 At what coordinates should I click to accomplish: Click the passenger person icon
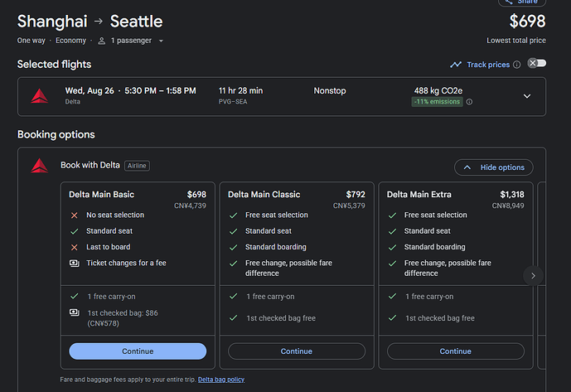tap(102, 41)
